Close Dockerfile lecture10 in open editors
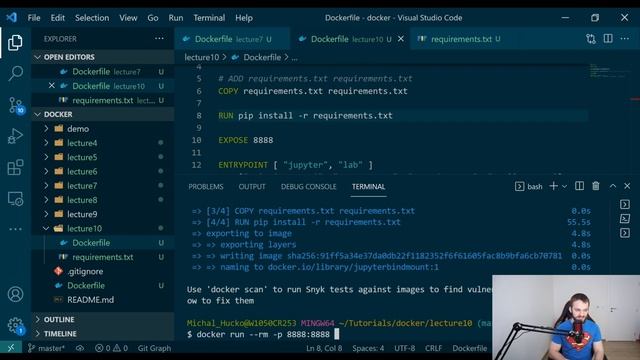 point(51,86)
